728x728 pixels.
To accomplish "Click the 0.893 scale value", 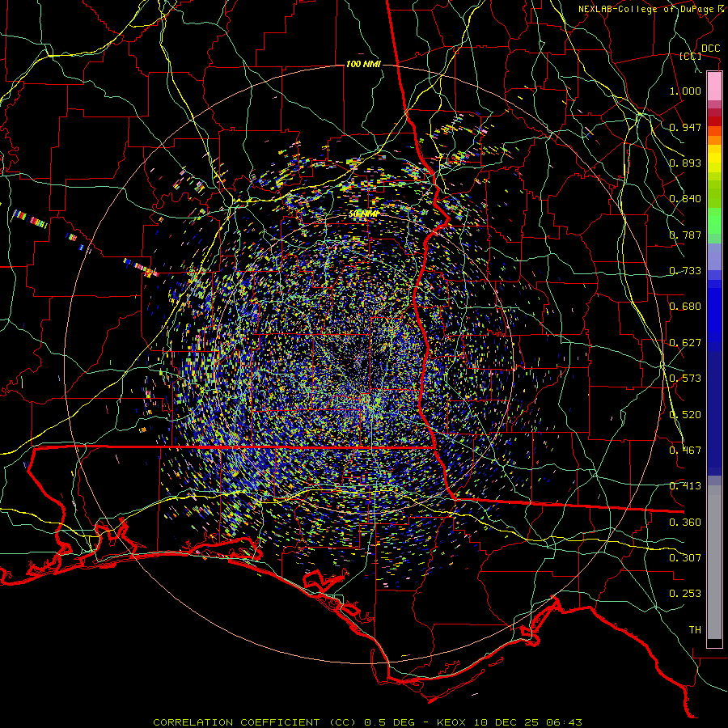I will (685, 163).
